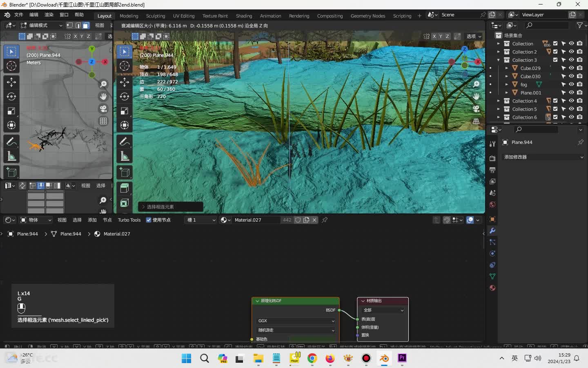Activate the Select Box tool in the gray side viewport
The width and height of the screenshot is (588, 368).
pos(11,51)
